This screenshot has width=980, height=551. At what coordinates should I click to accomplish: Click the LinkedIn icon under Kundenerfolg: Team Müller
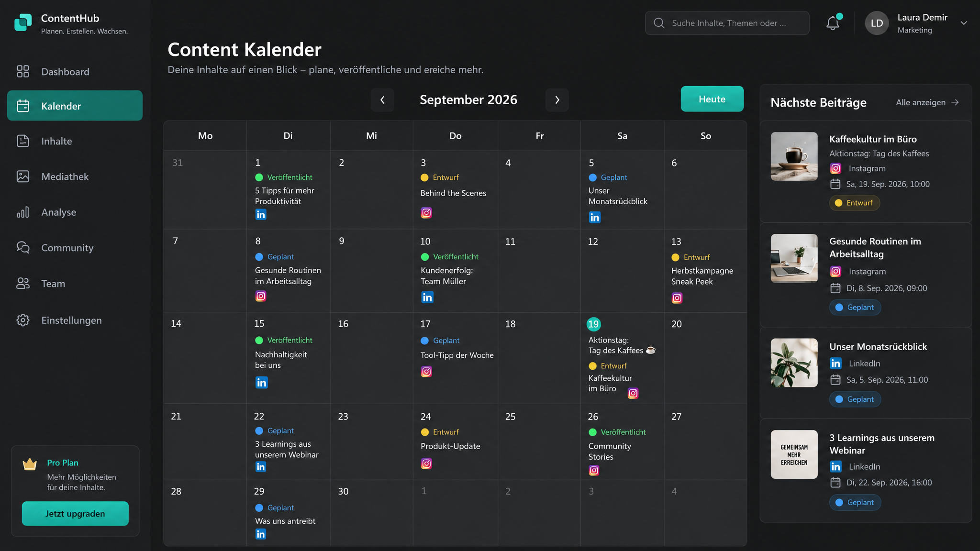pos(427,298)
